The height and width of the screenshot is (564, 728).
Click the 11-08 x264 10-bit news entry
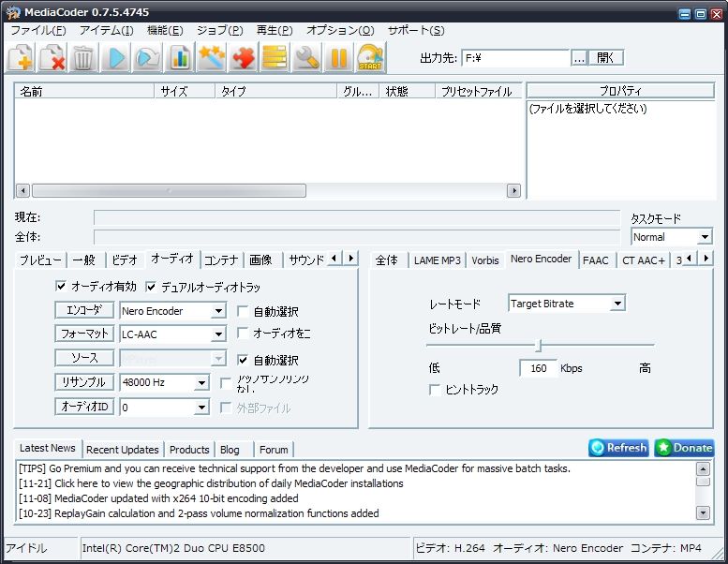pos(158,498)
